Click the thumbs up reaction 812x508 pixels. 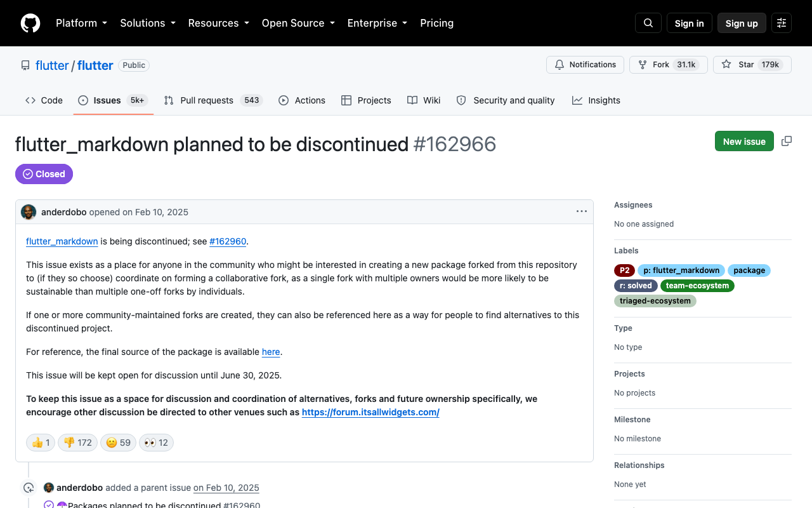point(41,443)
